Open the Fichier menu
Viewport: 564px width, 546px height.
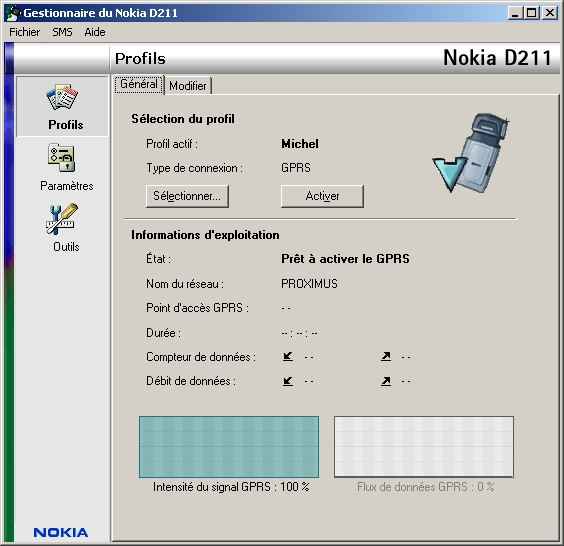tap(24, 32)
